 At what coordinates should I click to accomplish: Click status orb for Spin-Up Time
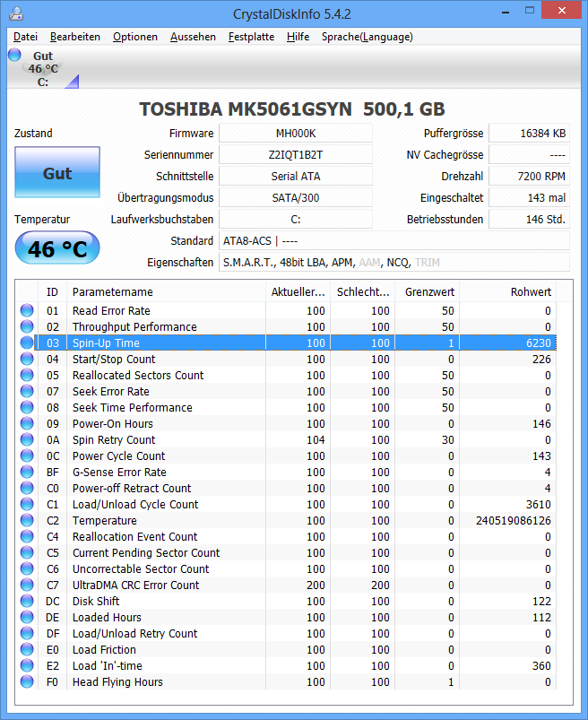tap(27, 343)
